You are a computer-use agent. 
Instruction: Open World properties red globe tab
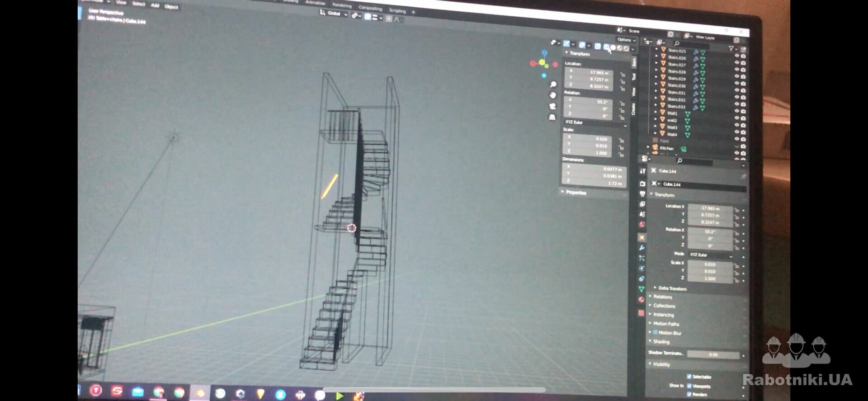click(x=642, y=224)
